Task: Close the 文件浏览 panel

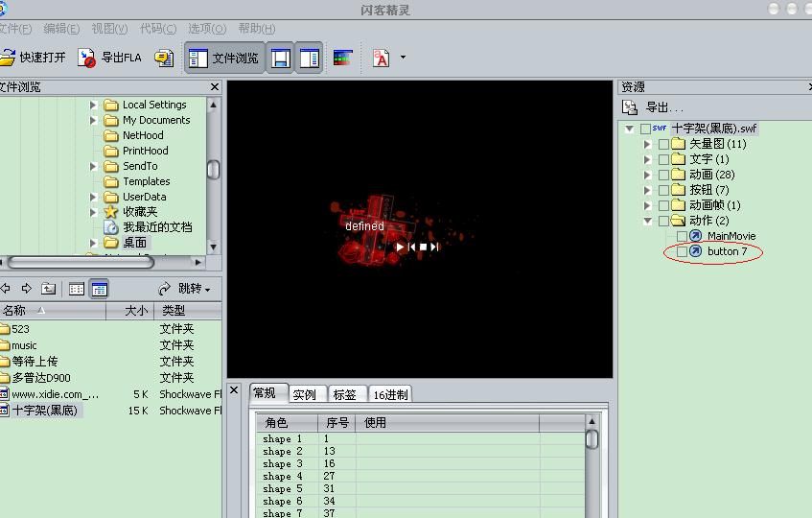Action: [215, 87]
